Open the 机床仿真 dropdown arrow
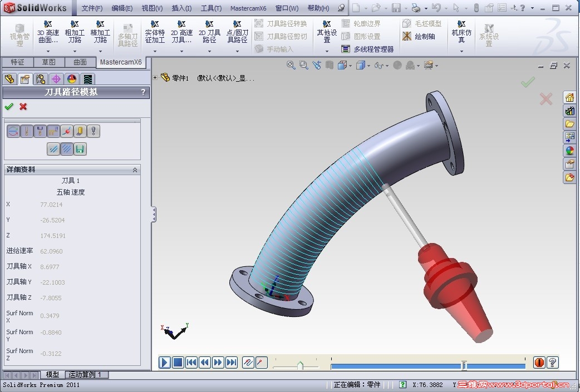 (461, 51)
